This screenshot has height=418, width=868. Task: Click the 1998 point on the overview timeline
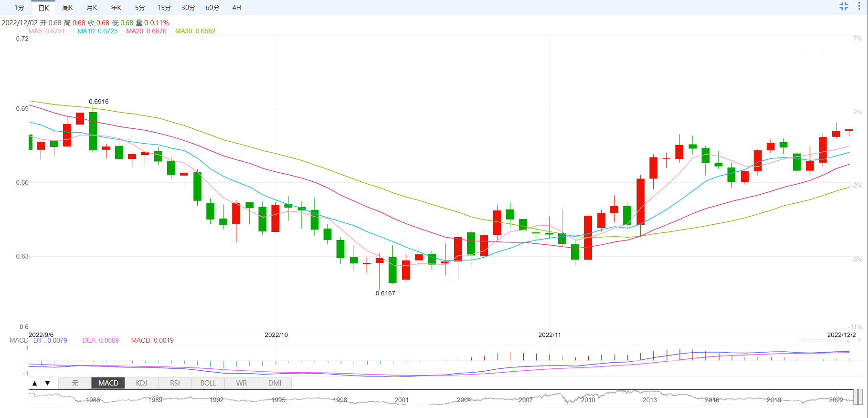[340, 400]
